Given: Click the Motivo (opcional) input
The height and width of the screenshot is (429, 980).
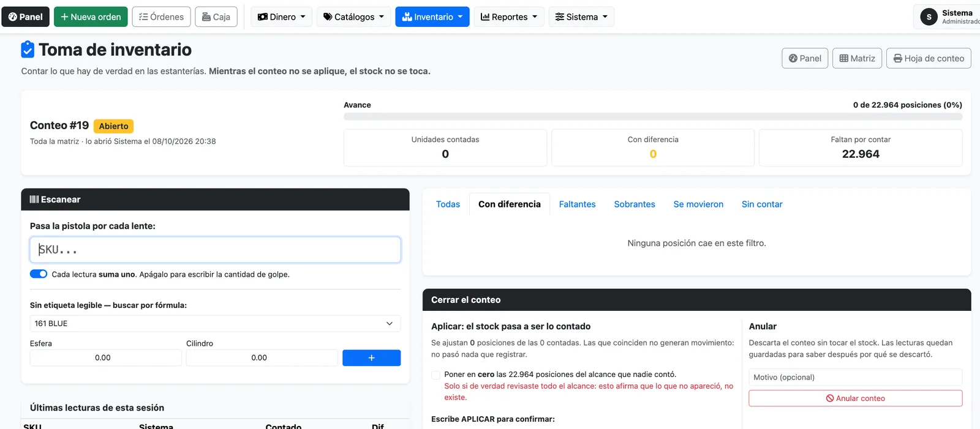Looking at the screenshot, I should 855,377.
